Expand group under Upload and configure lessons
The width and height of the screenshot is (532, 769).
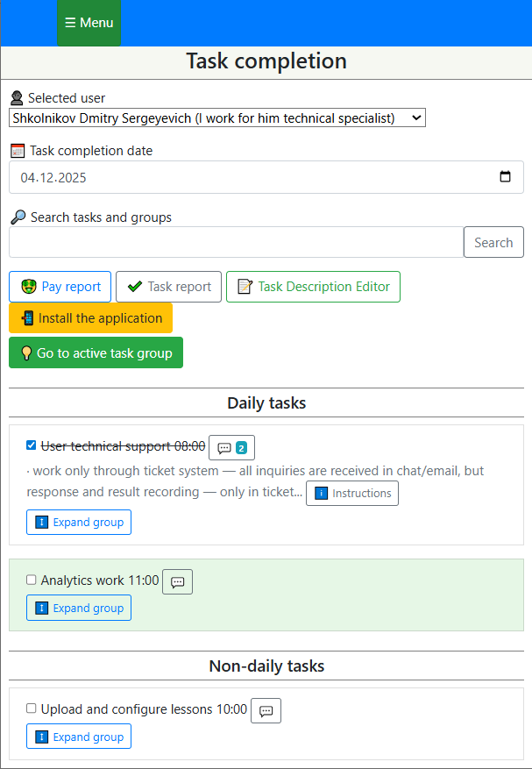coord(79,737)
